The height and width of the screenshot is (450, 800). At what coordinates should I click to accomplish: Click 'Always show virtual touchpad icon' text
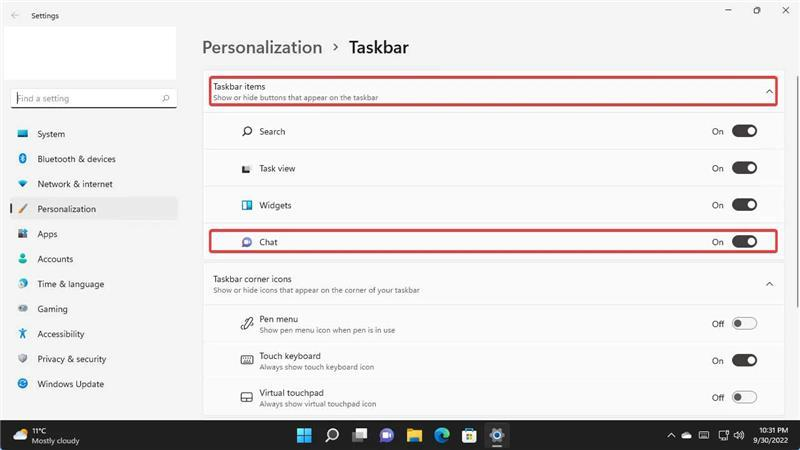tap(317, 404)
